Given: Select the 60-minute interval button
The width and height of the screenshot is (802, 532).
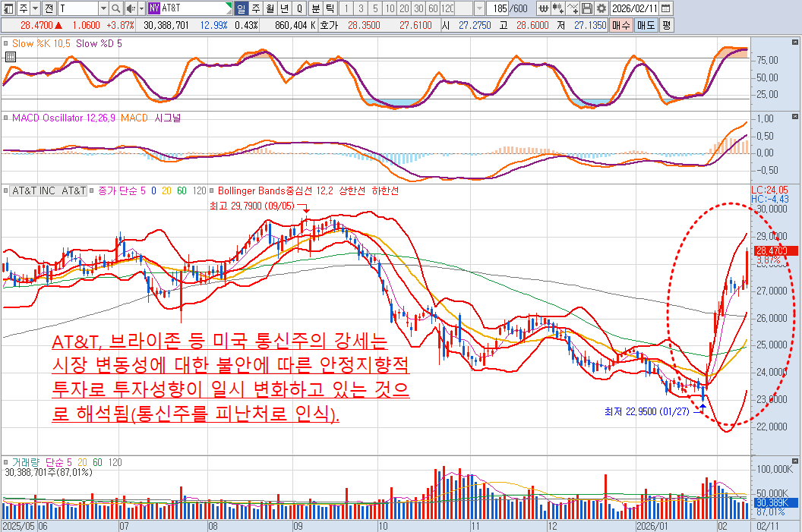Looking at the screenshot, I should coord(432,8).
